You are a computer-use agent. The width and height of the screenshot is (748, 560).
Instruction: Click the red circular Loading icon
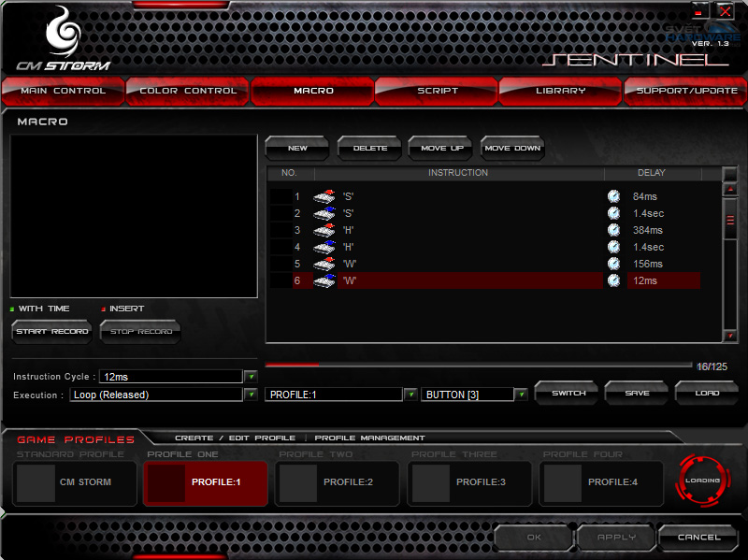click(x=702, y=481)
